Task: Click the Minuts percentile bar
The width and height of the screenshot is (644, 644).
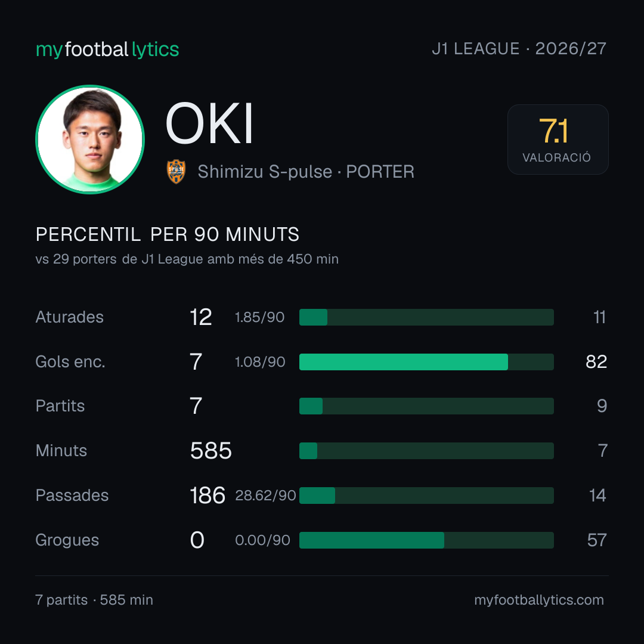Action: pyautogui.click(x=426, y=451)
